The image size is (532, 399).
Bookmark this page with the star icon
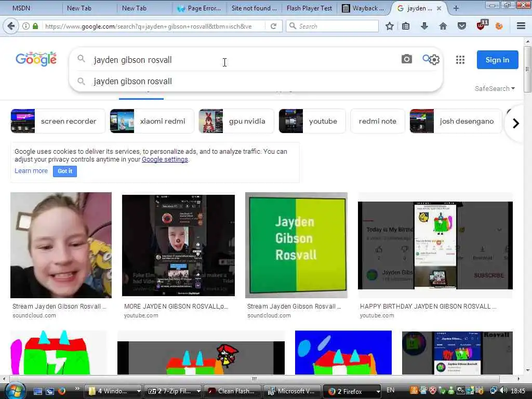[x=390, y=26]
